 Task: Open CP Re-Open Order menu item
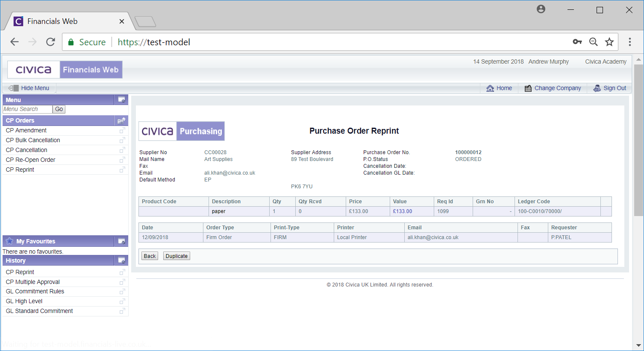click(x=31, y=160)
